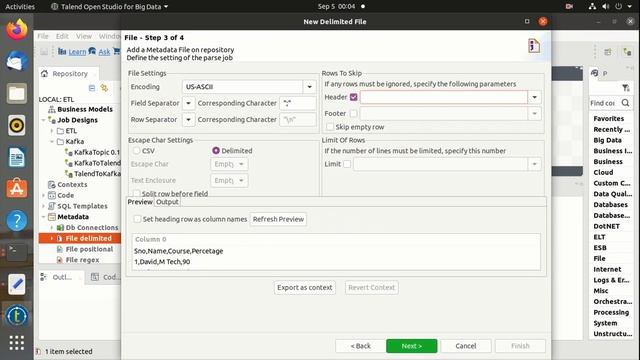Launch Rhythmbox from the dock
Viewport: 640px width, 360px height.
click(x=17, y=125)
